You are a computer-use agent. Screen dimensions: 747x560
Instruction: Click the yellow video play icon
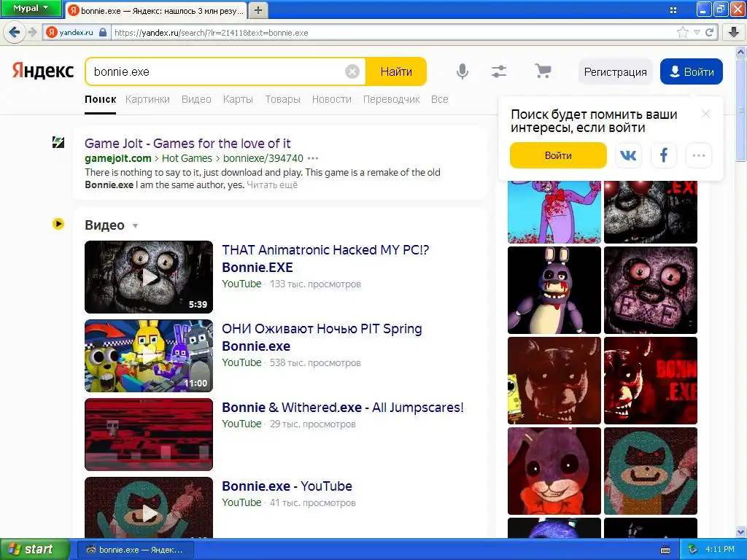pyautogui.click(x=58, y=223)
